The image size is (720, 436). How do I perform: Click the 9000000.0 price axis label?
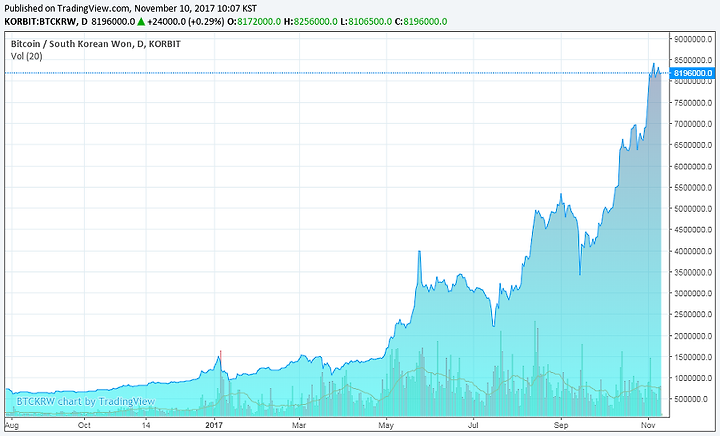[693, 39]
